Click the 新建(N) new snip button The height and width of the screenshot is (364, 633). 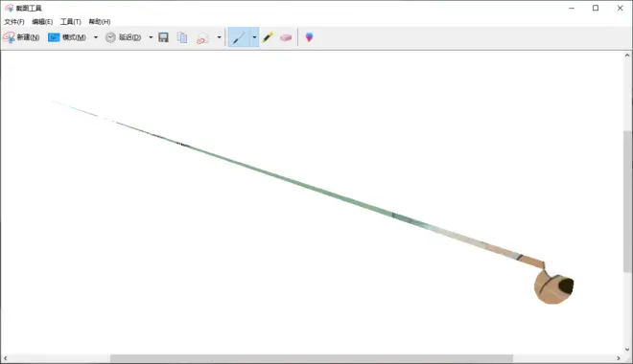[x=21, y=37]
